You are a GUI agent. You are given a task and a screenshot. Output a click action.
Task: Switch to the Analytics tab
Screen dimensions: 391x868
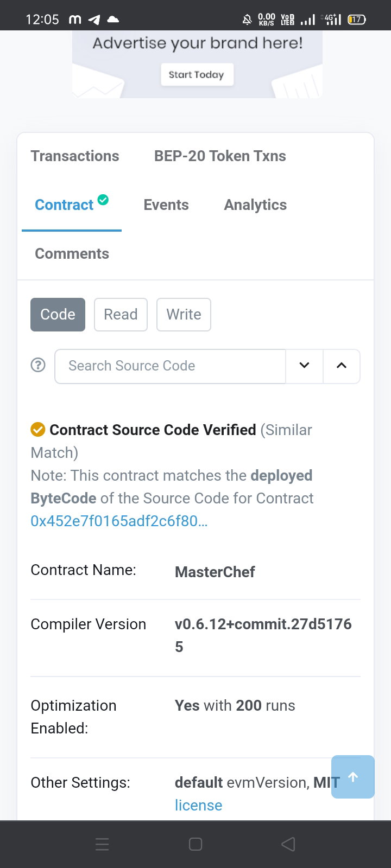(255, 205)
